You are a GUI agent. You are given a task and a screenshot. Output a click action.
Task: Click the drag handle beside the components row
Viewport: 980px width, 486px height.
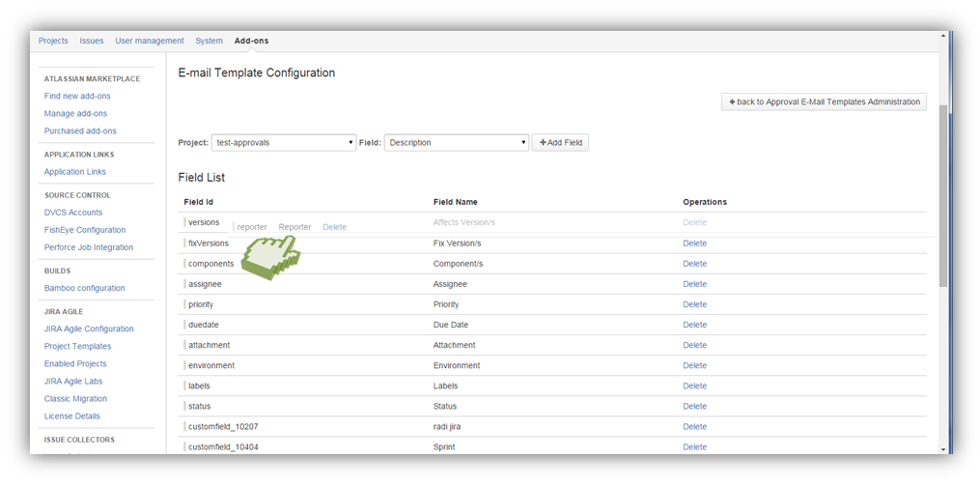(x=184, y=264)
